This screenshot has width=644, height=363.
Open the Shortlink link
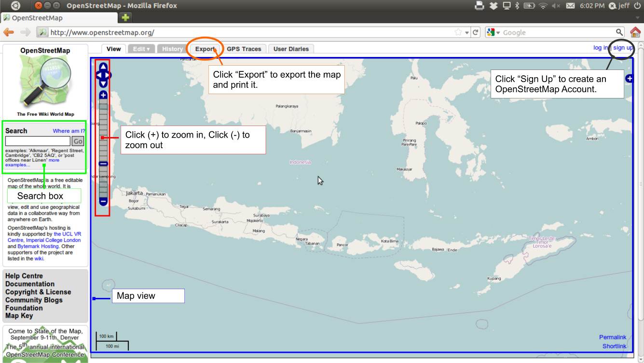tap(614, 346)
